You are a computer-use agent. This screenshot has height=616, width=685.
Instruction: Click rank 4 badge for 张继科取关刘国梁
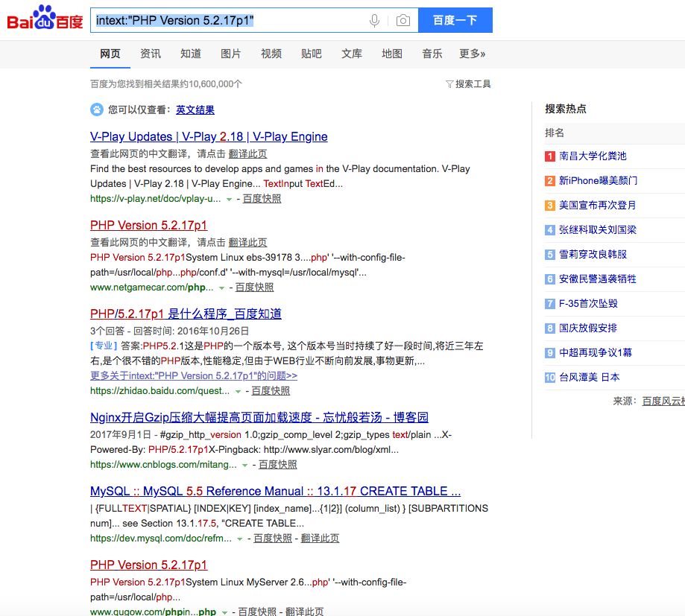click(550, 229)
